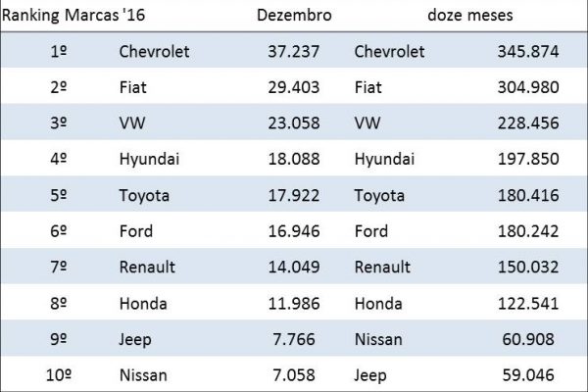Image resolution: width=588 pixels, height=392 pixels.
Task: Click the Honda total 122.541
Action: 525,304
